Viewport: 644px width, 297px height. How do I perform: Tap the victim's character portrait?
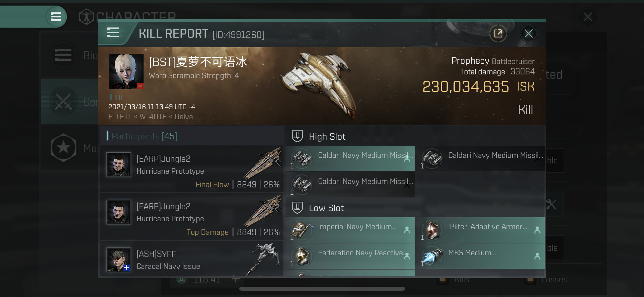126,72
